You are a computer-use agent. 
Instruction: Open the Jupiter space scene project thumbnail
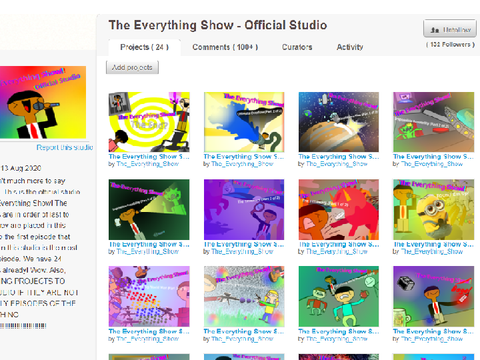(339, 122)
